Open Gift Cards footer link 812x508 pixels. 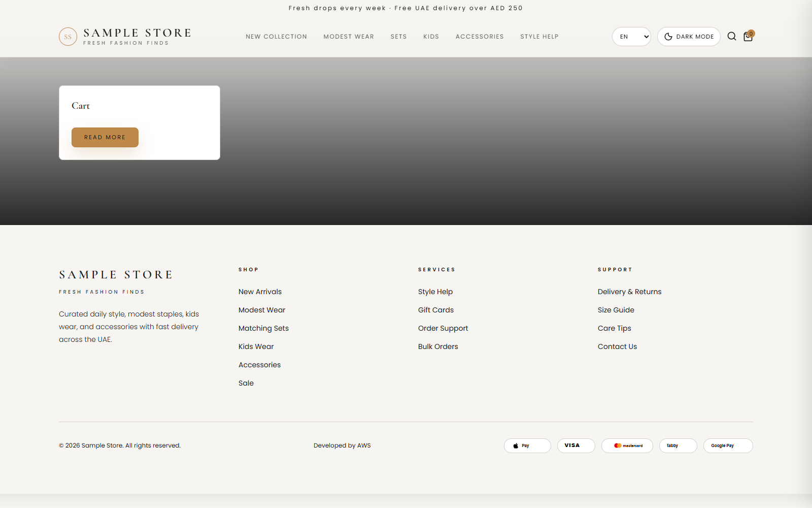(436, 310)
